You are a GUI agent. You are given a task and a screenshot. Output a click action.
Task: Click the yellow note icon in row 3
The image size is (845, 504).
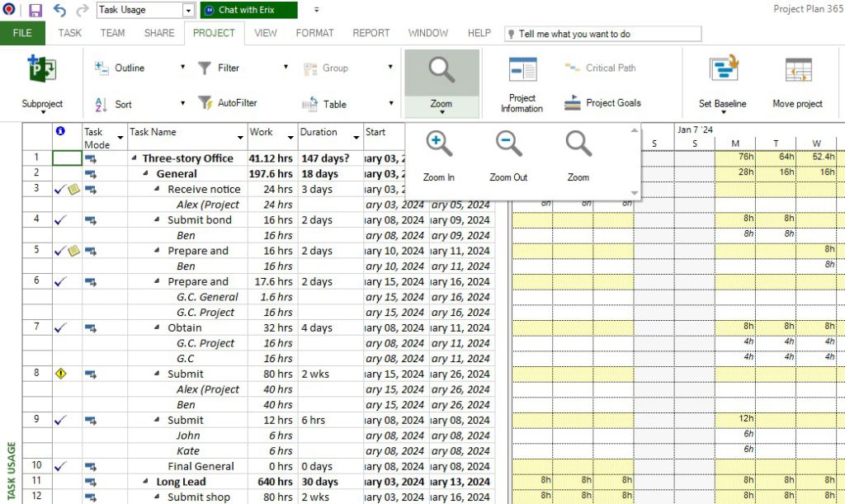[73, 189]
